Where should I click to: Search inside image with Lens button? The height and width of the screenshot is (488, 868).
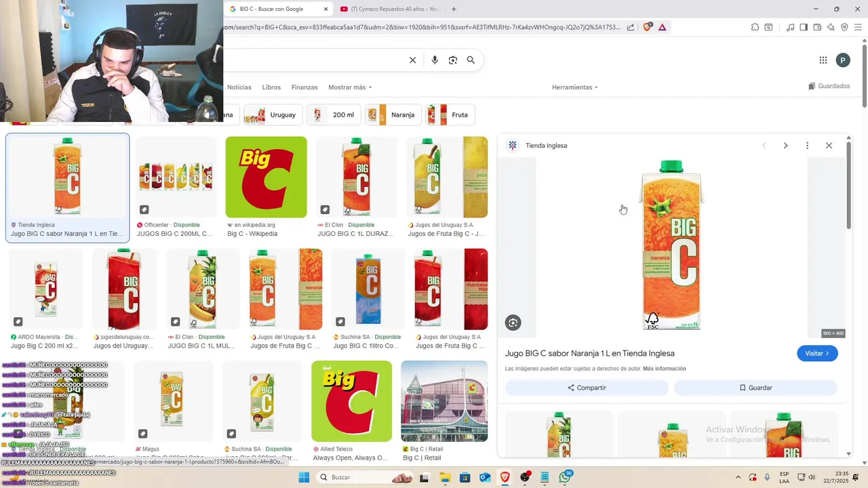(x=513, y=323)
